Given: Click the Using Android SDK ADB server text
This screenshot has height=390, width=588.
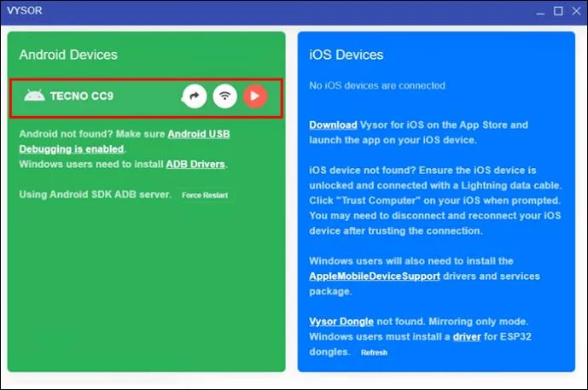Looking at the screenshot, I should pos(95,195).
